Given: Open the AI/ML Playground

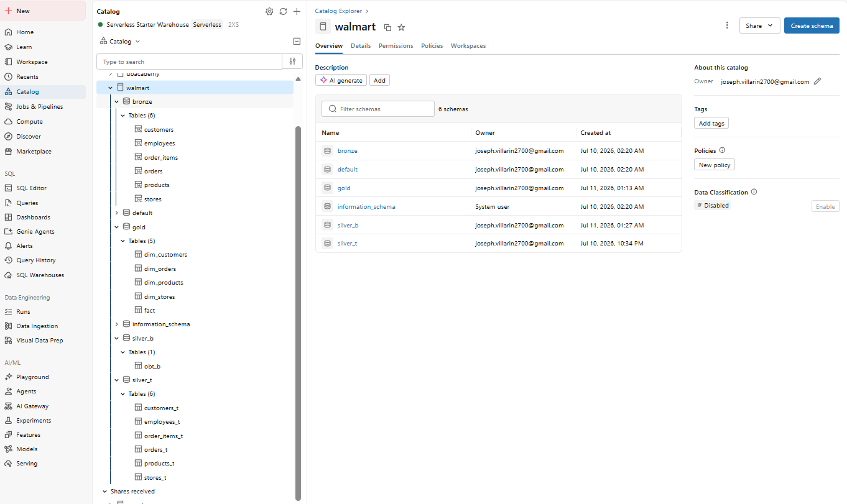Looking at the screenshot, I should (x=32, y=377).
